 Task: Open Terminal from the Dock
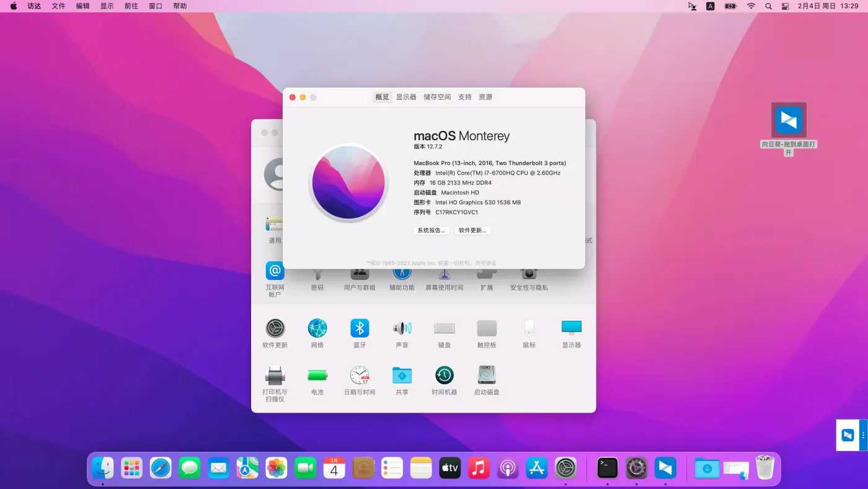607,467
